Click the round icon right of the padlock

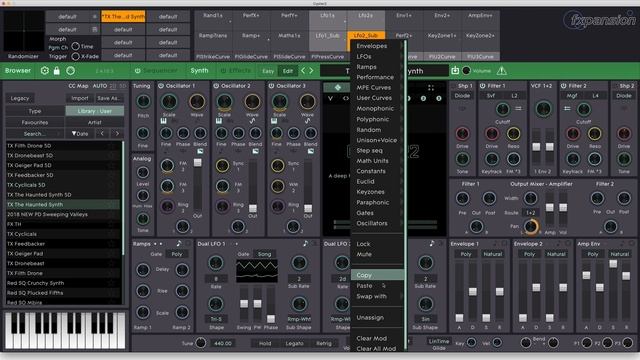pyautogui.click(x=70, y=71)
